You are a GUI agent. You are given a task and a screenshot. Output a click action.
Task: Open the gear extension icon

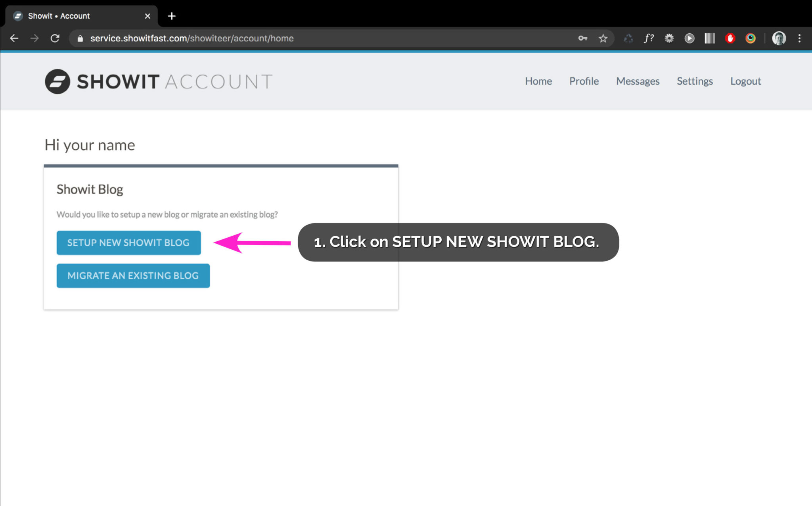[669, 38]
